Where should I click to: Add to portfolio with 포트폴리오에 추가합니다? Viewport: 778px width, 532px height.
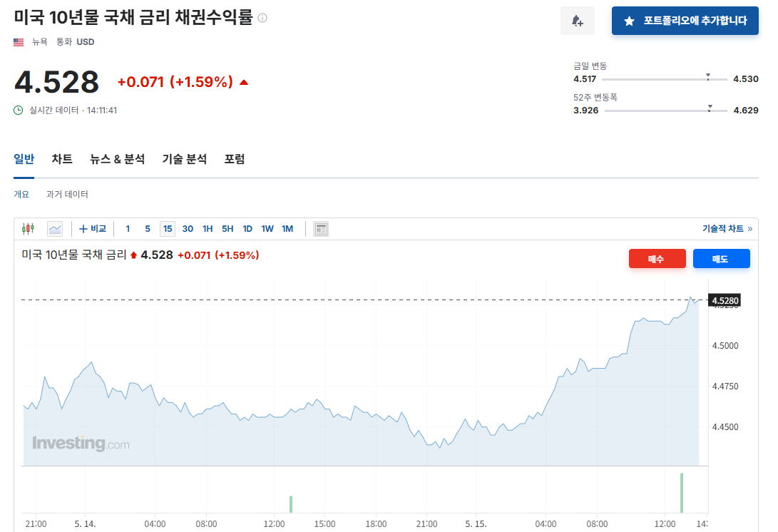685,21
